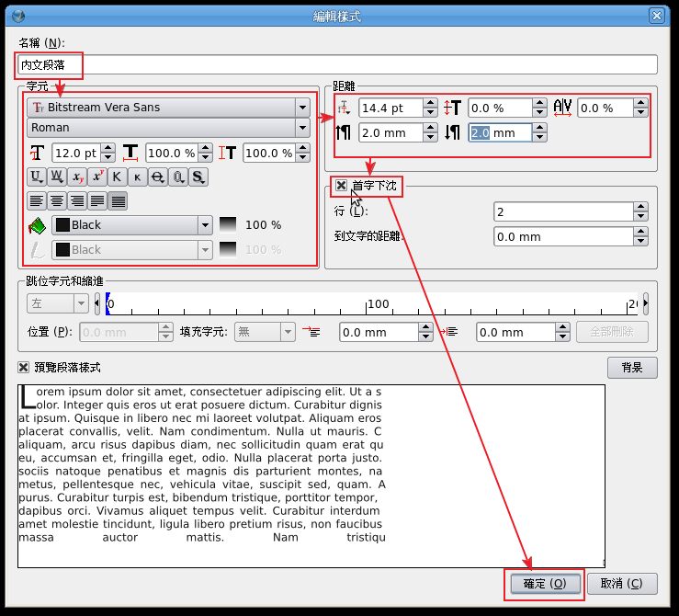The width and height of the screenshot is (679, 616).
Task: Click the 取消 (C) cancel button
Action: coord(628,584)
